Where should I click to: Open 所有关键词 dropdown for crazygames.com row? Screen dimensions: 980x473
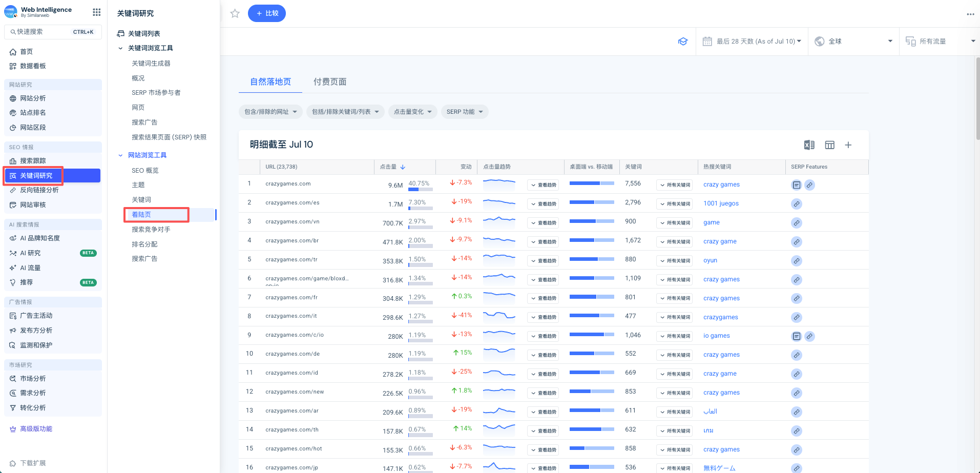click(x=674, y=185)
